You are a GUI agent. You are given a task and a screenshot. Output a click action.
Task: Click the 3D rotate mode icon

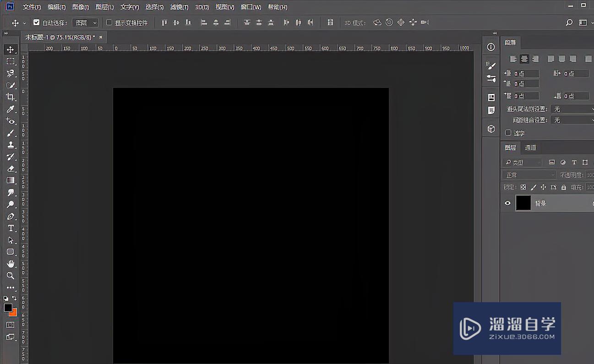(x=377, y=22)
